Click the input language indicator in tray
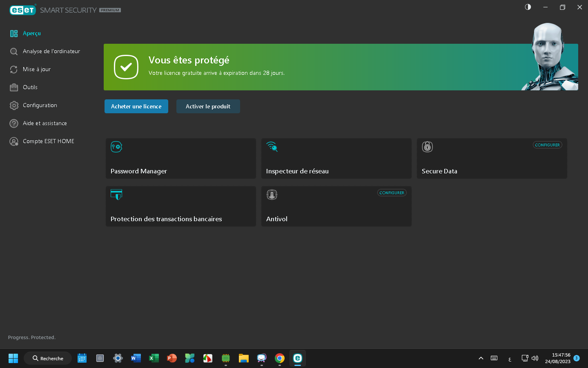 [x=510, y=359]
